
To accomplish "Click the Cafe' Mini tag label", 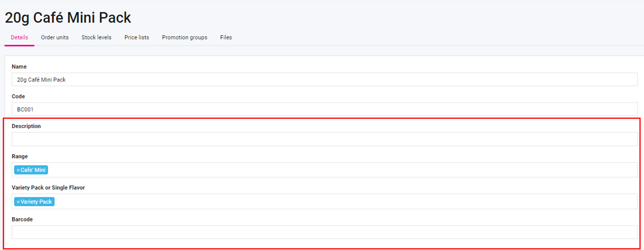I will (x=33, y=170).
